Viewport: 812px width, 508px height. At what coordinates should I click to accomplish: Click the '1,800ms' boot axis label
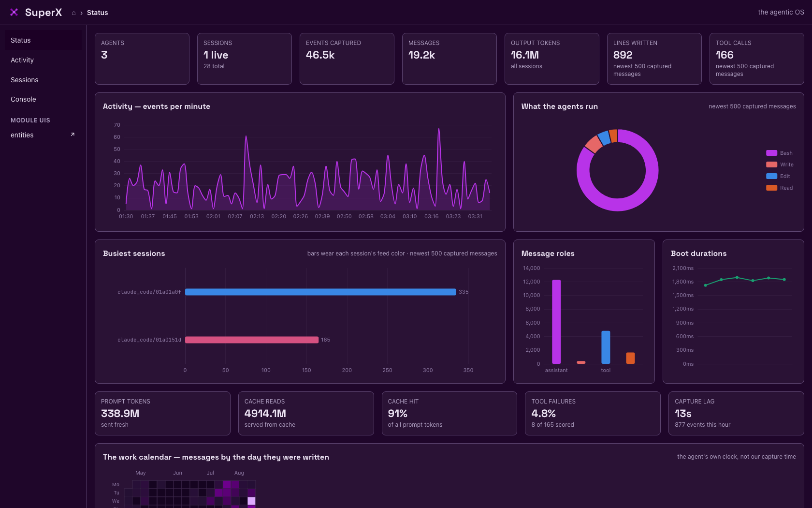pos(683,282)
